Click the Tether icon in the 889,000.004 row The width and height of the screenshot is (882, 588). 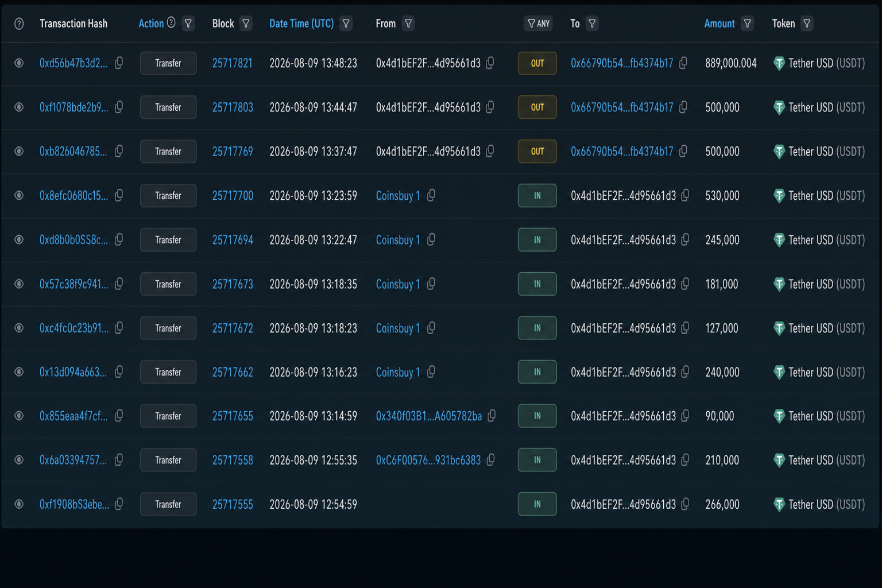pyautogui.click(x=779, y=63)
